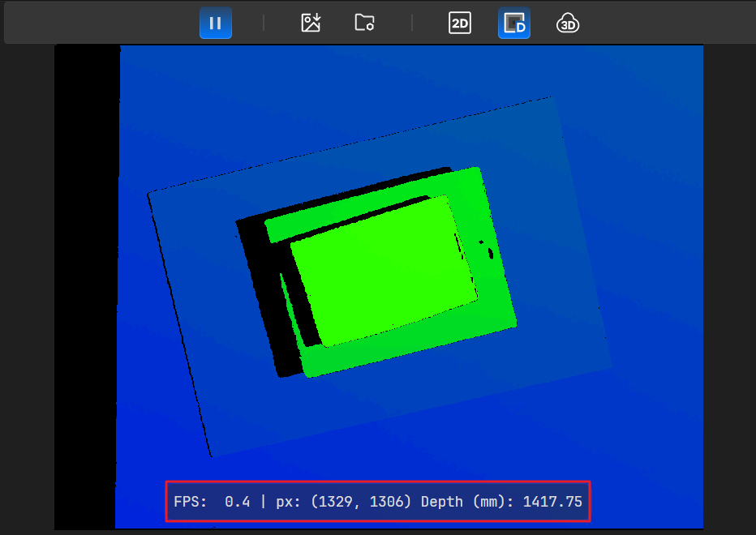Open the folder settings icon
The width and height of the screenshot is (756, 535).
tap(364, 23)
